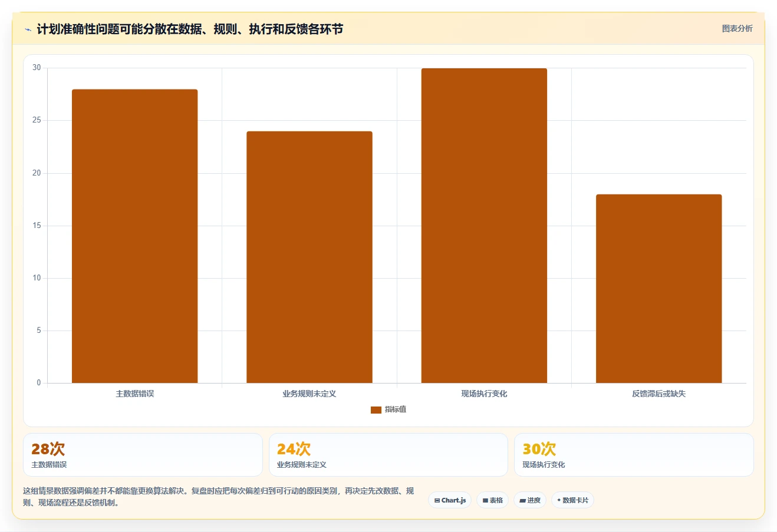Click the 数据卡片 tag
The width and height of the screenshot is (777, 532).
[x=572, y=500]
